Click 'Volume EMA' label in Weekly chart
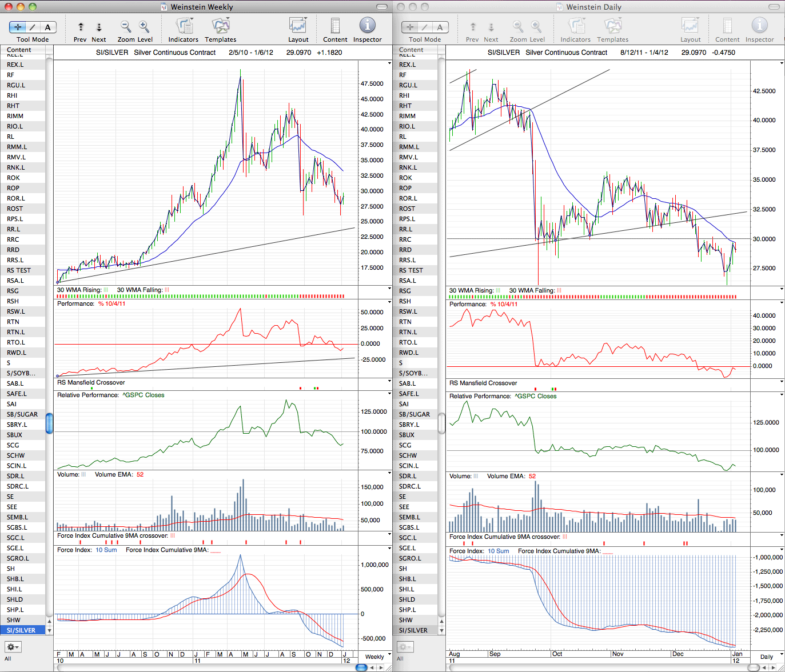 point(114,474)
